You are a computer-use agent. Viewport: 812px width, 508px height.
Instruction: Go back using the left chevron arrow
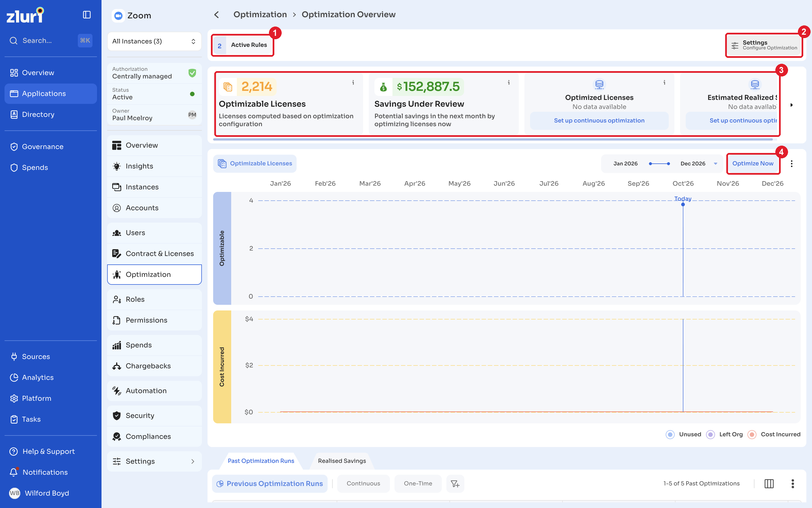tap(217, 15)
